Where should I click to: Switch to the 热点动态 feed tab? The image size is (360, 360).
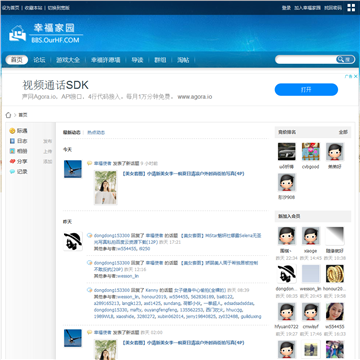pyautogui.click(x=96, y=132)
